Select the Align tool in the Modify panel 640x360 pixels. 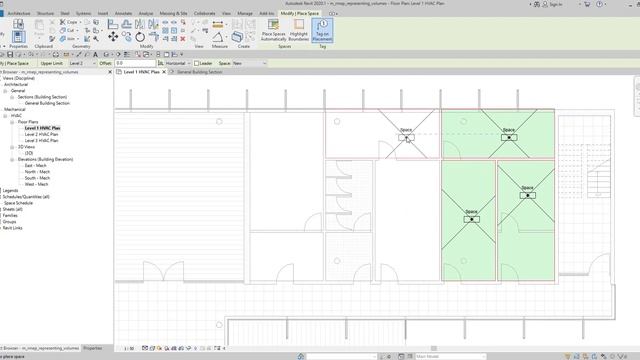point(113,24)
